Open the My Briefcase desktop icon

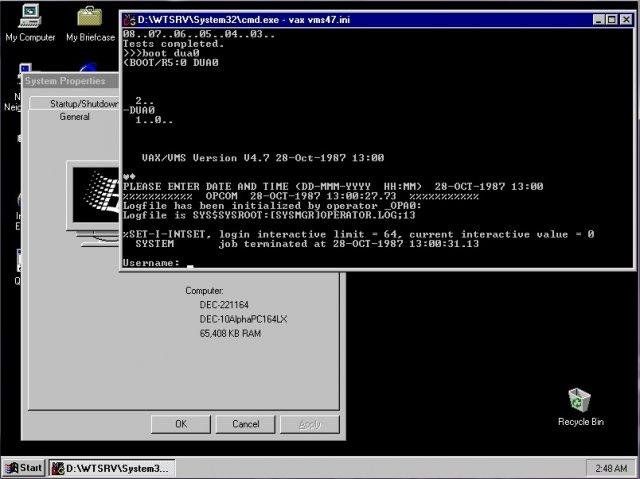[x=90, y=23]
